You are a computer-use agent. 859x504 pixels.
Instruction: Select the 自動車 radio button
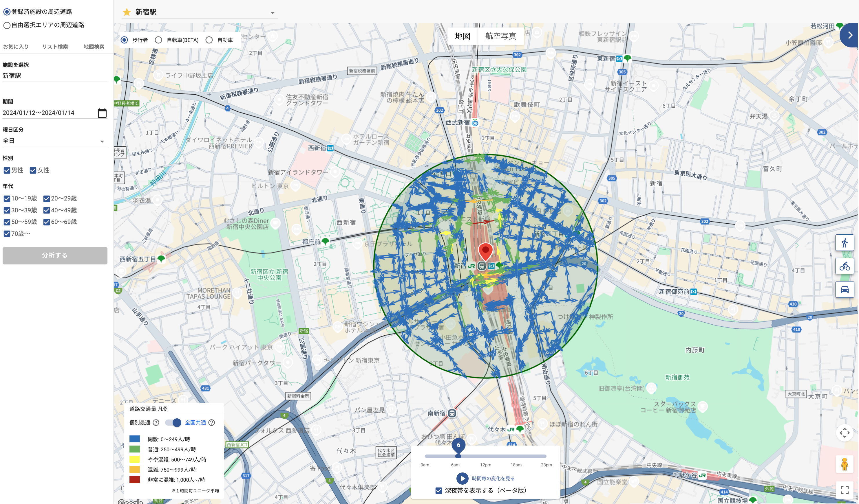209,40
